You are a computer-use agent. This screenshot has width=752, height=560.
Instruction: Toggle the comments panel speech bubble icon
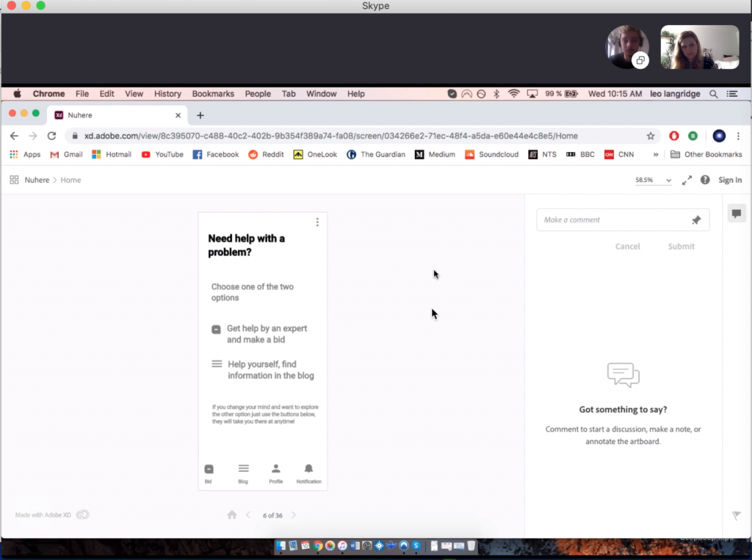(x=737, y=214)
